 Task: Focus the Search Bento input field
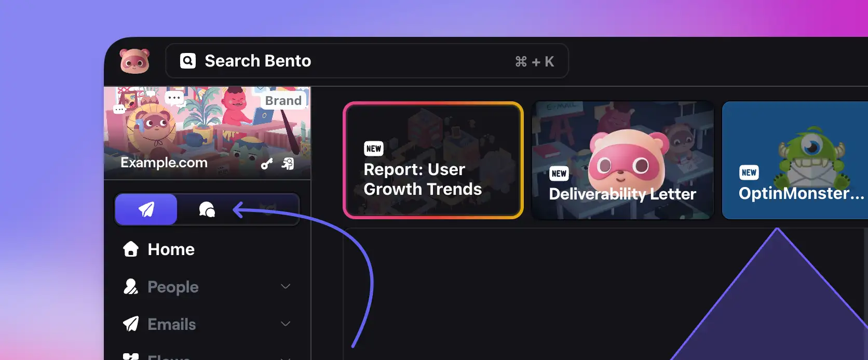[x=367, y=61]
